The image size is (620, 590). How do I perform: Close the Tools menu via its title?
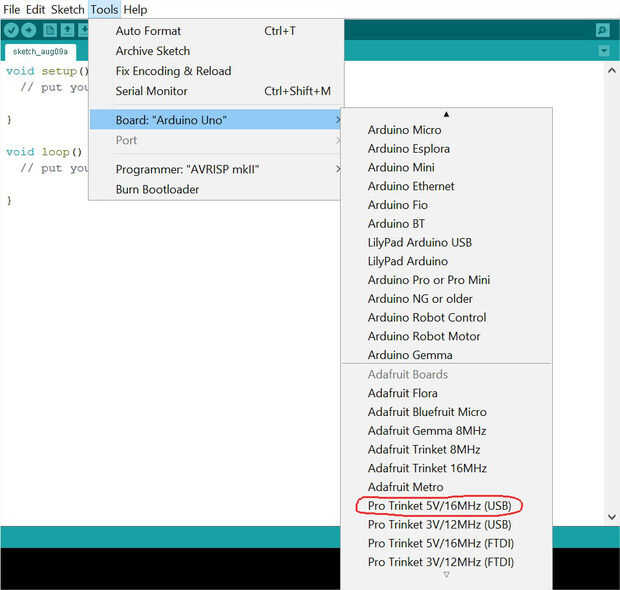tap(104, 9)
